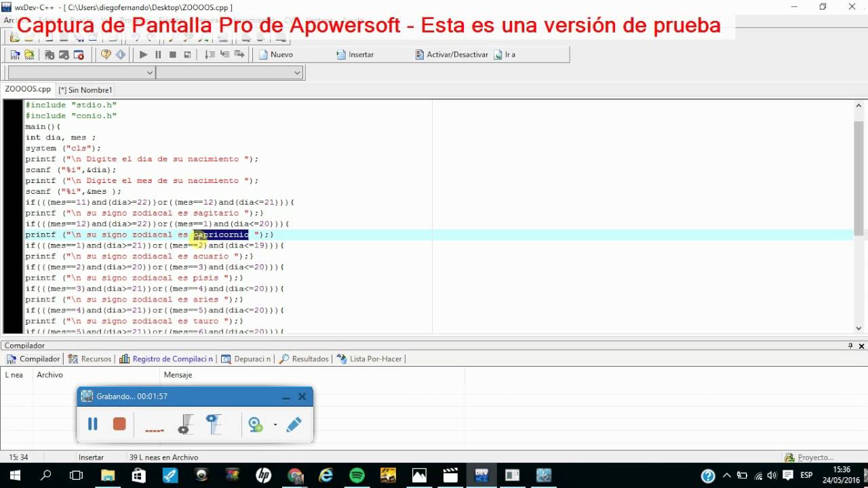Click the Compile toolbar icon

[x=15, y=55]
